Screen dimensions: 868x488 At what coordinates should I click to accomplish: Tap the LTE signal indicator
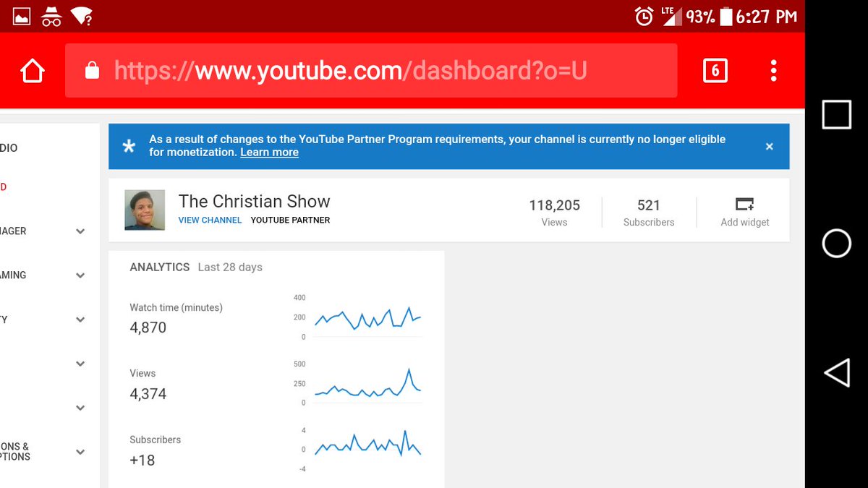[671, 16]
